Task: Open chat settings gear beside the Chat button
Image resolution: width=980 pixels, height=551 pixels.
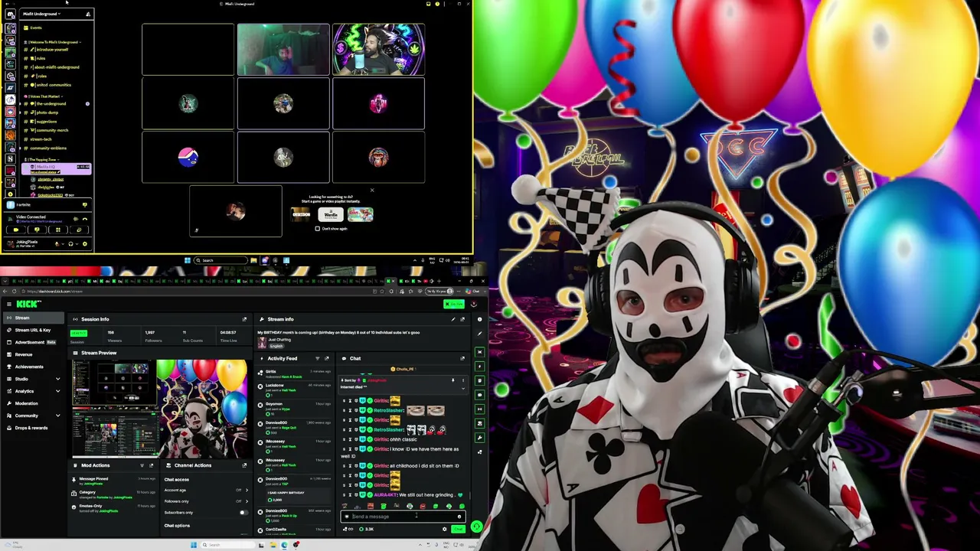Action: pos(445,530)
